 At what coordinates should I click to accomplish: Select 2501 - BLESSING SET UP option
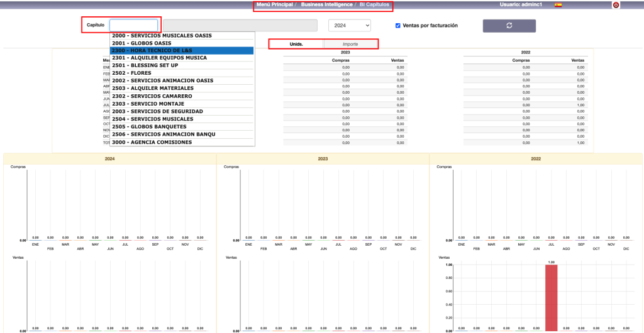point(182,65)
